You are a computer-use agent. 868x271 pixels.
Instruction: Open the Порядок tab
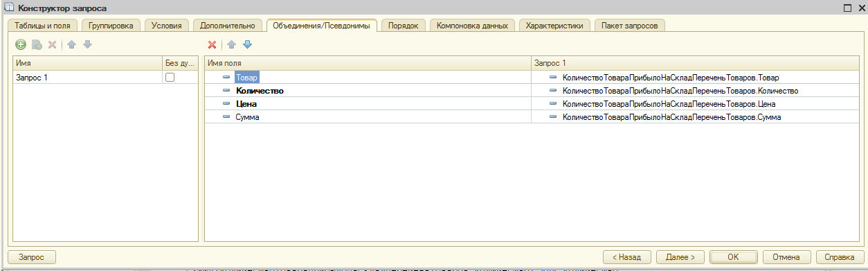click(403, 26)
